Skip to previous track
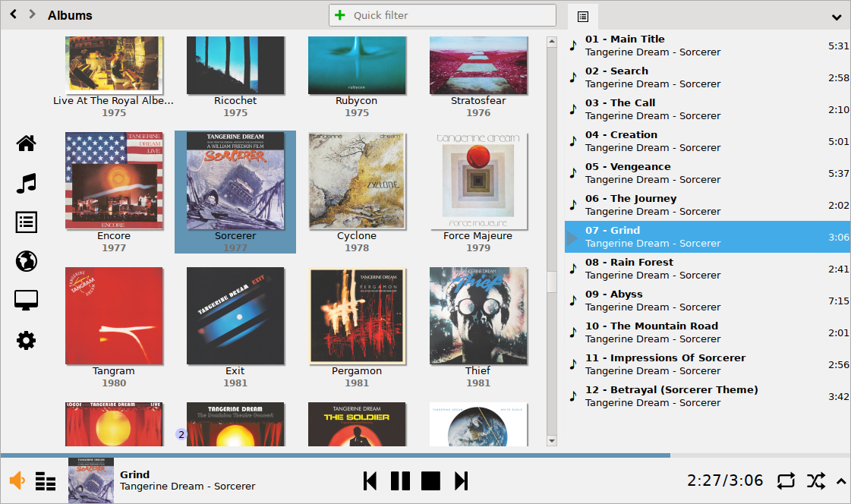This screenshot has height=504, width=851. (370, 480)
